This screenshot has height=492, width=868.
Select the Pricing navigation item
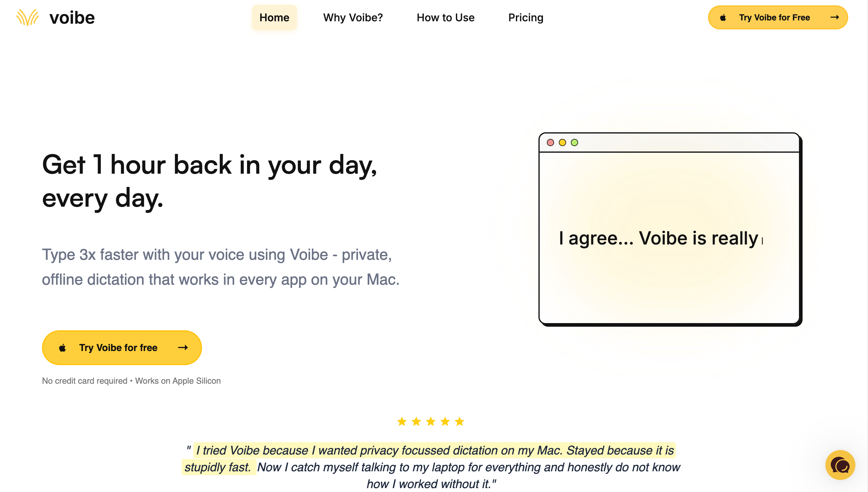pyautogui.click(x=526, y=18)
